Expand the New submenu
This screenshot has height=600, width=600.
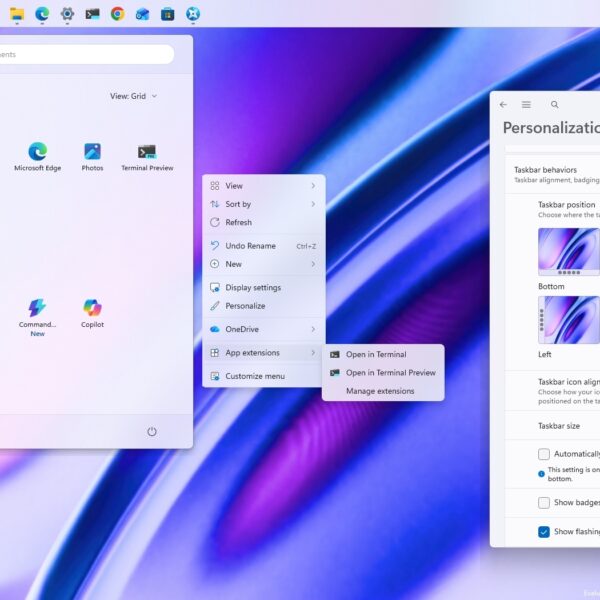[264, 264]
